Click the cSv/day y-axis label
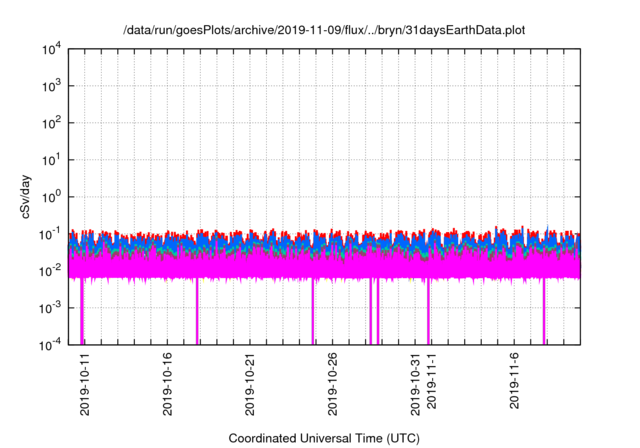640x448 pixels. tap(26, 197)
